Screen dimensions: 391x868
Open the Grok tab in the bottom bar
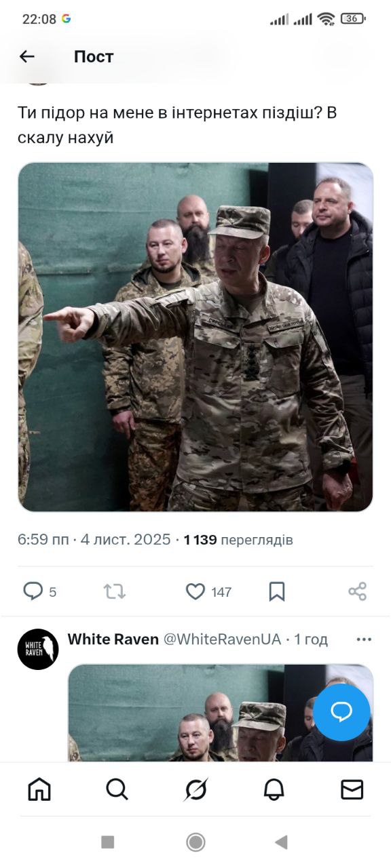coord(195,789)
